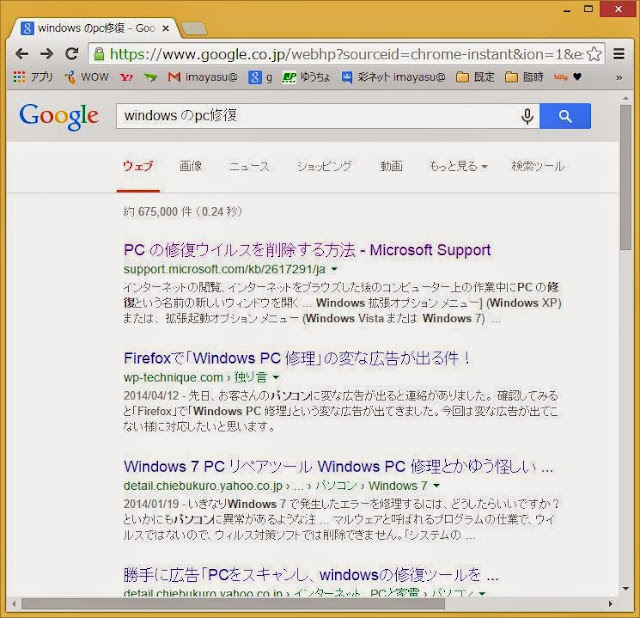Image resolution: width=640 pixels, height=618 pixels.
Task: Expand arrow beside chiebukuro Windows 7 URL
Action: [x=437, y=486]
